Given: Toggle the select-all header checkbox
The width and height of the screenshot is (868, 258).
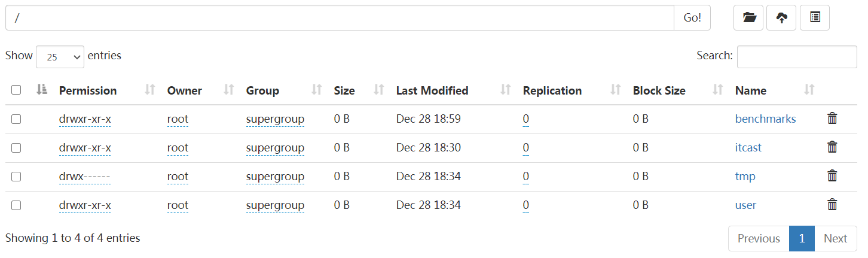Looking at the screenshot, I should (16, 90).
